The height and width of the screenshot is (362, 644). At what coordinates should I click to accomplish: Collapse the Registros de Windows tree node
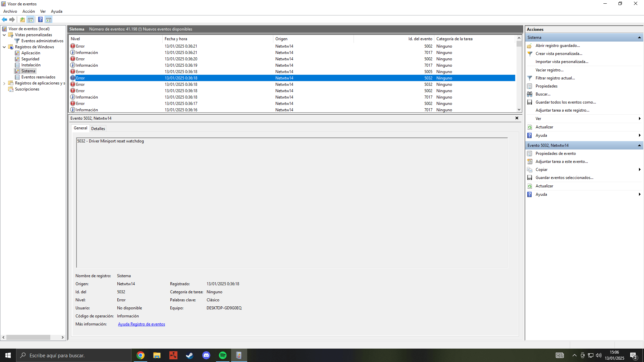pos(4,47)
